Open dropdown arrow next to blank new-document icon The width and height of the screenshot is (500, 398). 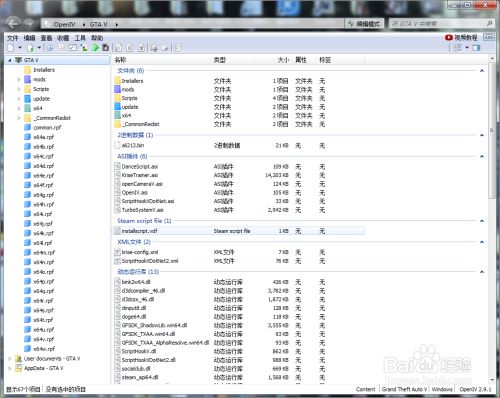pyautogui.click(x=20, y=48)
